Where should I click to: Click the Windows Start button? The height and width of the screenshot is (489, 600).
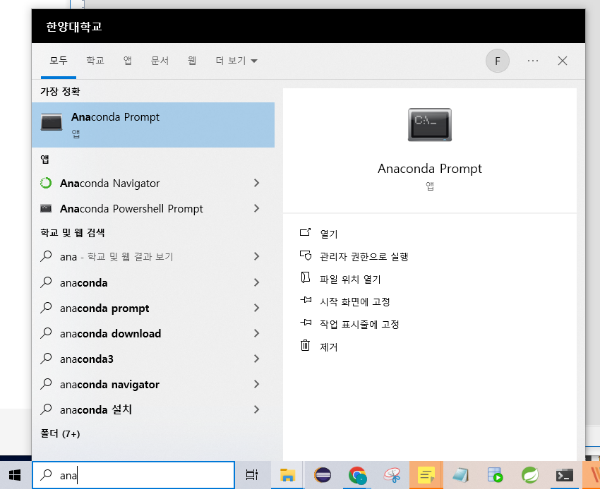pos(15,475)
